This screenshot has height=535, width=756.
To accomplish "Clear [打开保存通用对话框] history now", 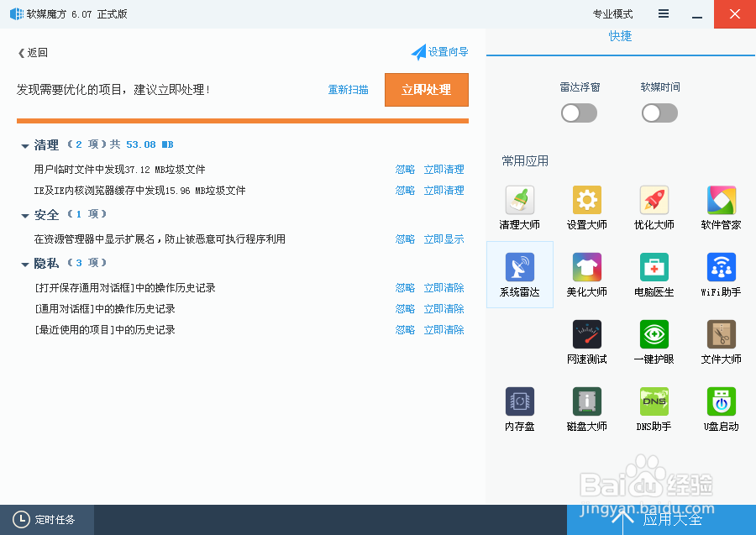I will click(444, 288).
